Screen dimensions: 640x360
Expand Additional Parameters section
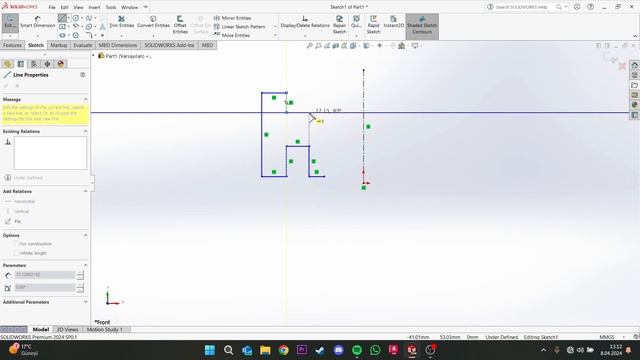click(85, 302)
